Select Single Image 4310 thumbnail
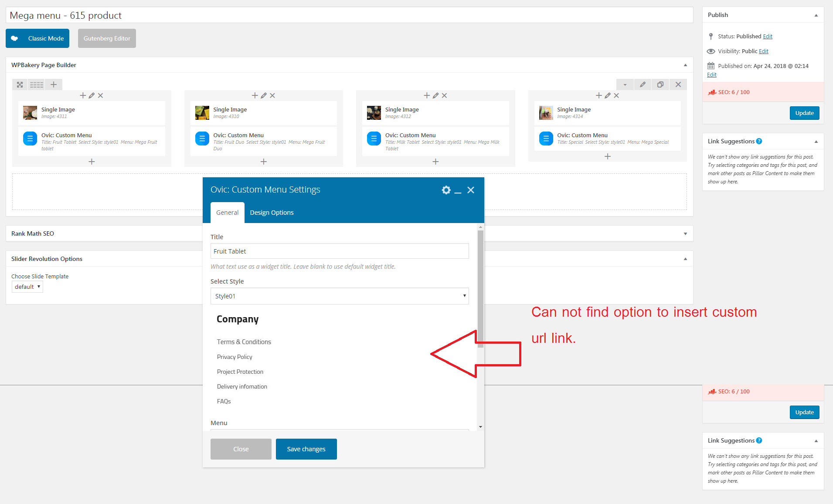Viewport: 833px width, 504px height. (202, 113)
